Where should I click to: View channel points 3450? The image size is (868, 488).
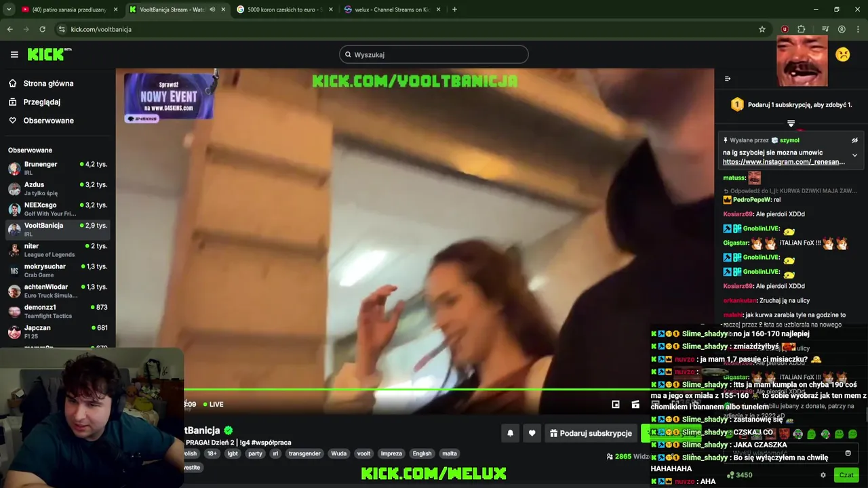(740, 475)
